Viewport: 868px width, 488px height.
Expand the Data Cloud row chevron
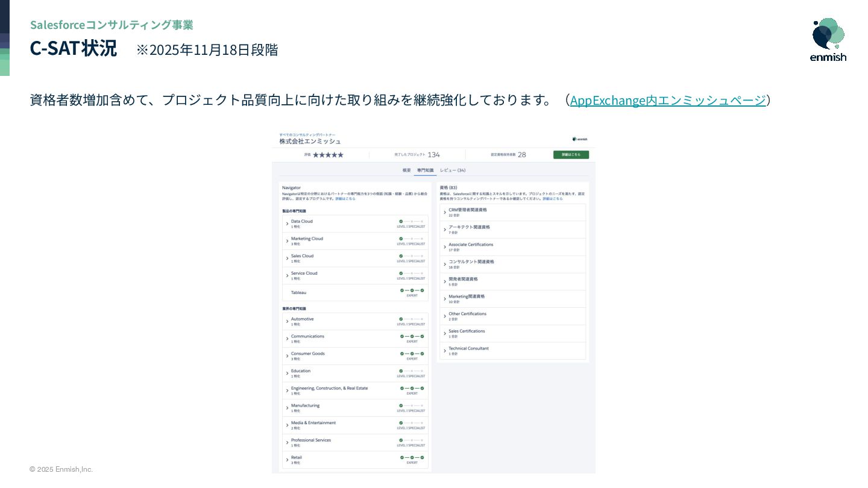tap(287, 224)
